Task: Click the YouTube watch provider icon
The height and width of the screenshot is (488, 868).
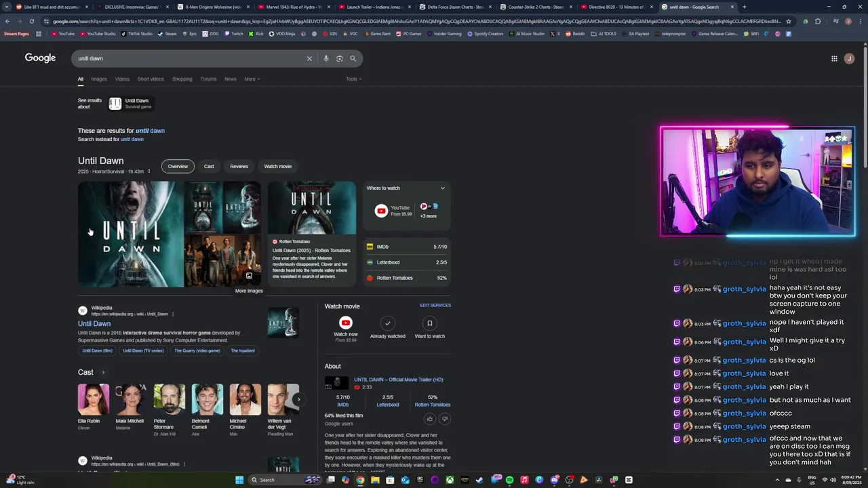Action: click(x=381, y=211)
